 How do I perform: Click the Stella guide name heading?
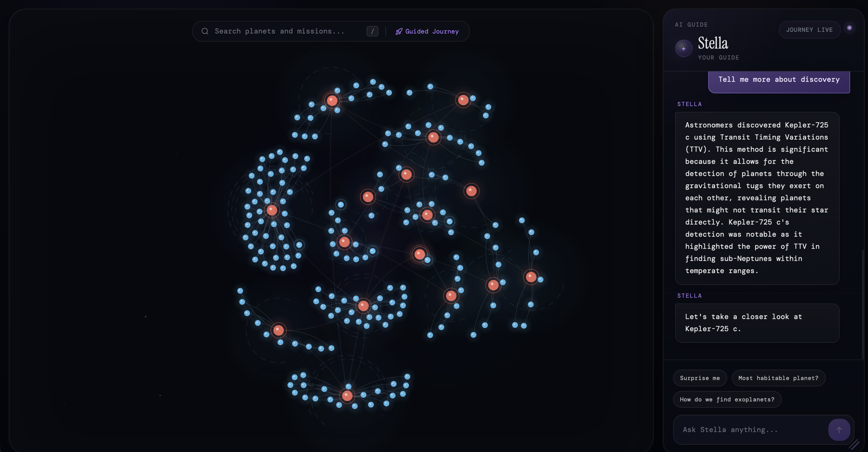(713, 43)
